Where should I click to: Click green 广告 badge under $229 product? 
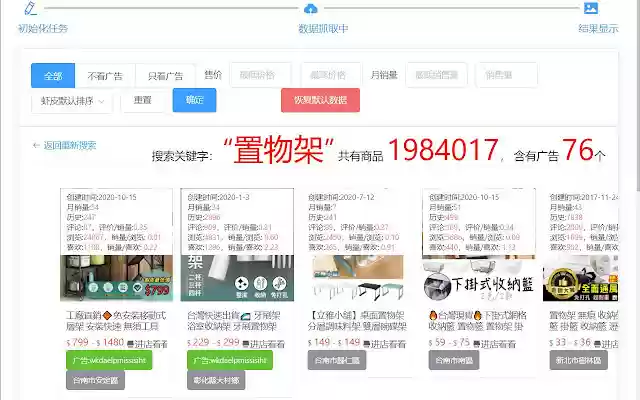click(x=230, y=360)
